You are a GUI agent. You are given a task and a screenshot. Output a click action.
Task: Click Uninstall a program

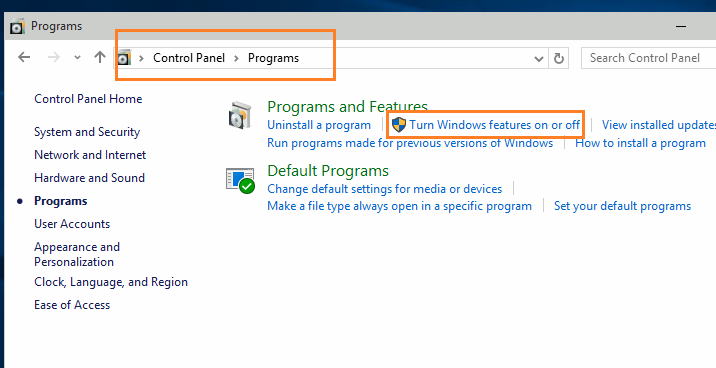pyautogui.click(x=319, y=125)
